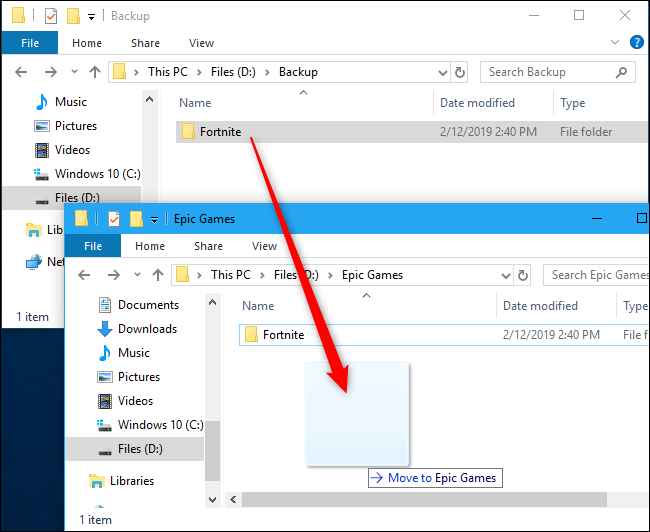This screenshot has width=650, height=532.
Task: Click Properties quick access icon in Epic Games title bar
Action: (114, 219)
